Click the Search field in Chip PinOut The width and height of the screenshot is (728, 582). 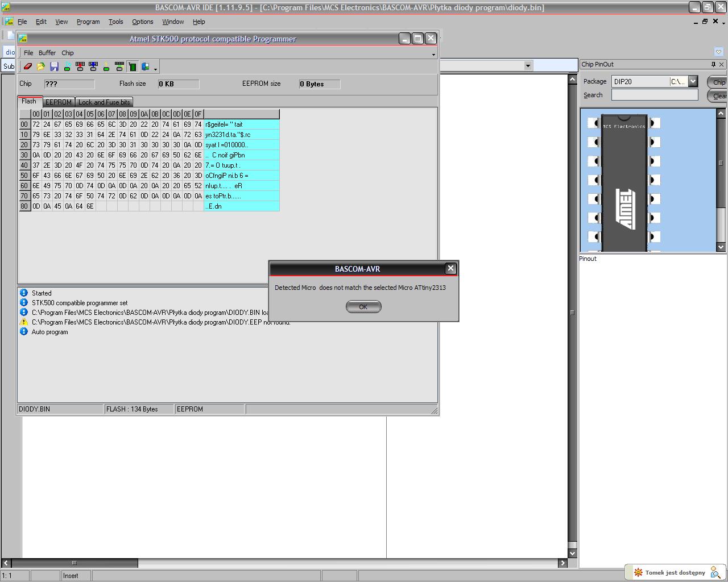click(655, 95)
